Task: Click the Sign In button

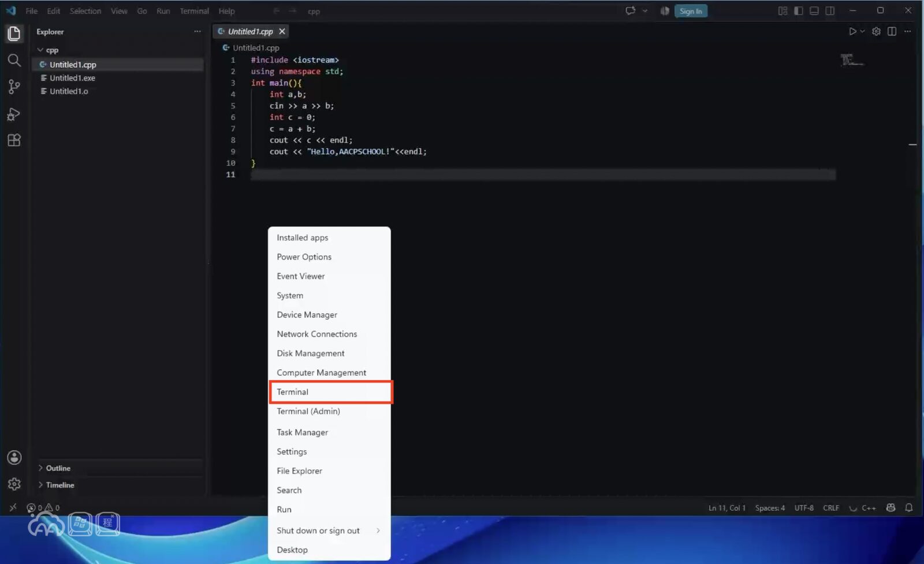Action: click(691, 11)
